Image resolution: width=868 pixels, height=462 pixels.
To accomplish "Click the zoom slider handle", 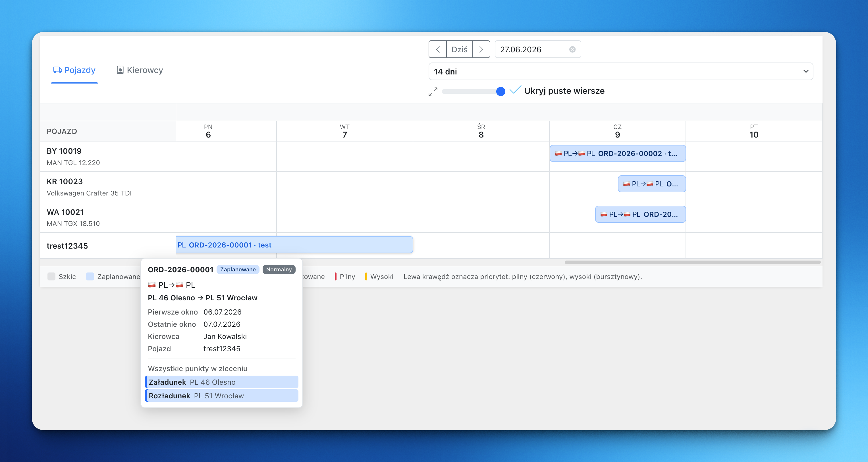I will tap(501, 91).
